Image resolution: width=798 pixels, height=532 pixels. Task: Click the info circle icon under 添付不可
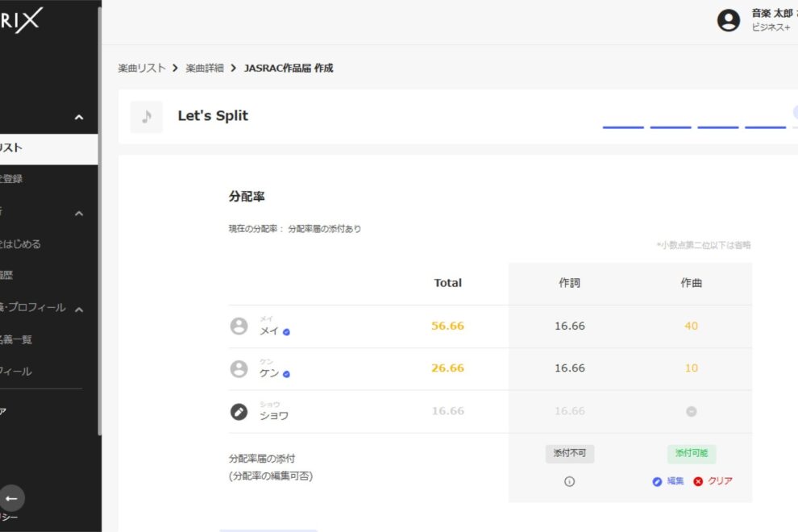[569, 481]
